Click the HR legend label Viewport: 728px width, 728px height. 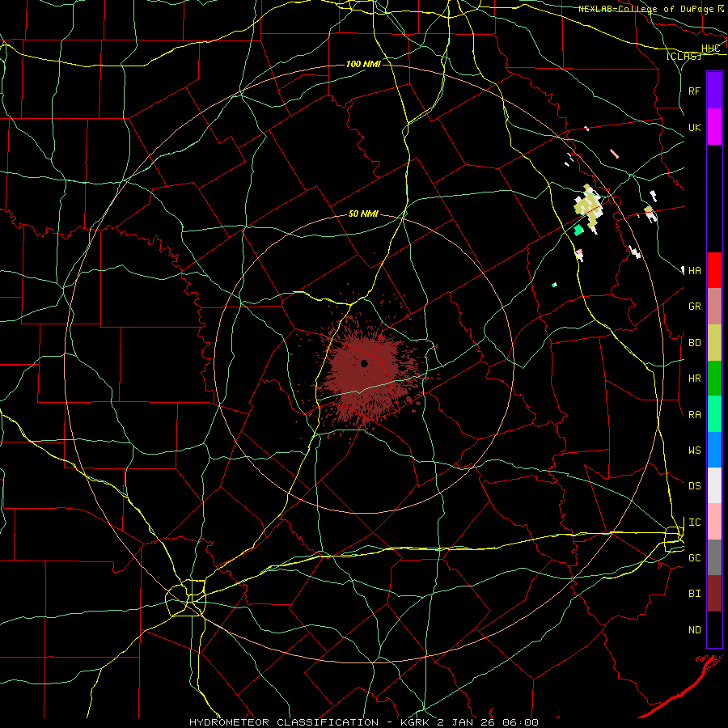pos(695,379)
